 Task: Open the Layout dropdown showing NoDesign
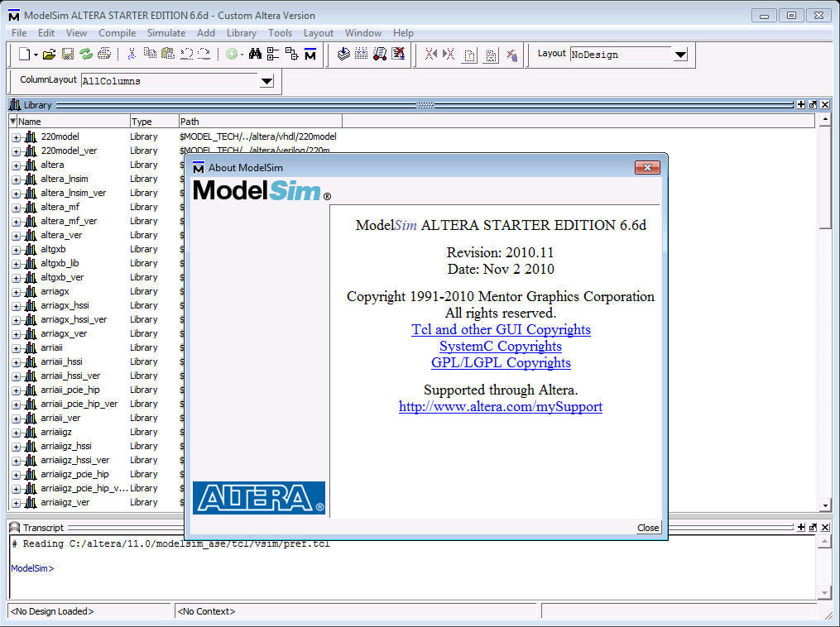pos(680,55)
